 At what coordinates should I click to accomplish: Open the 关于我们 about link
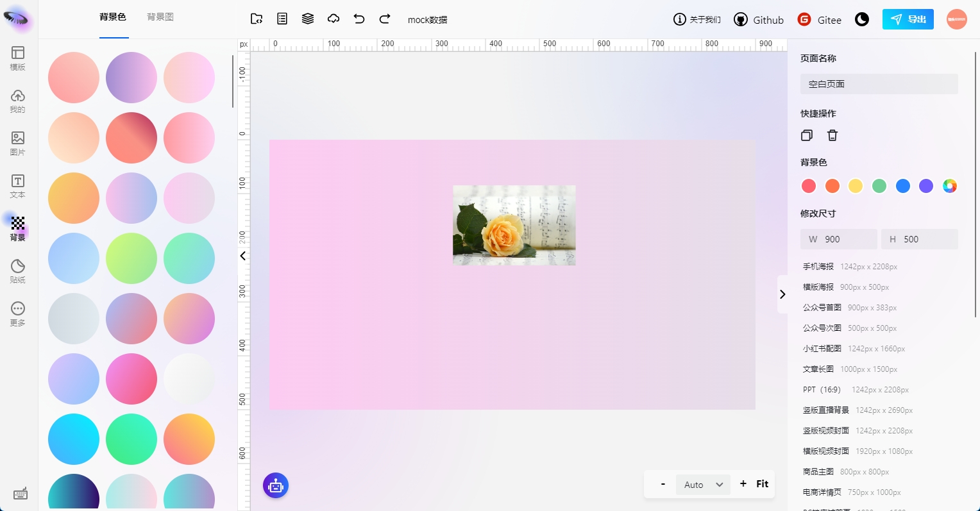pos(697,19)
